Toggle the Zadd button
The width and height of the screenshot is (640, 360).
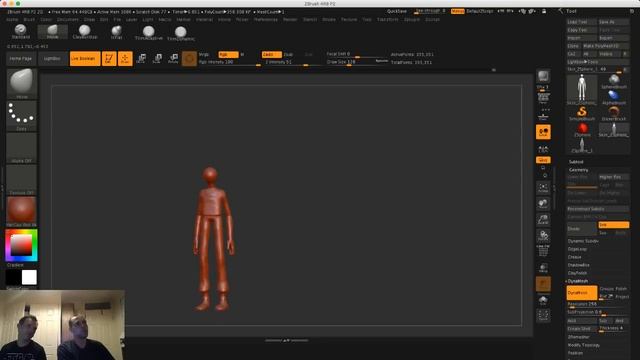click(x=271, y=54)
